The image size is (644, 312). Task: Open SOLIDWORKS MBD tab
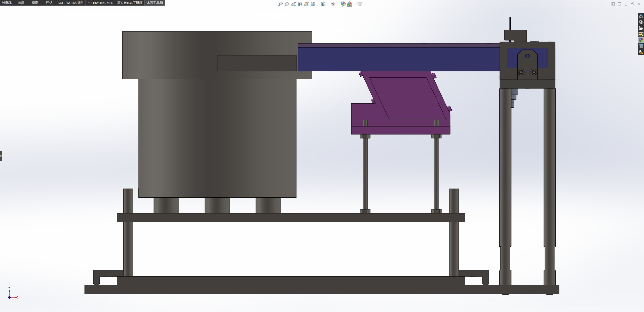tap(100, 3)
